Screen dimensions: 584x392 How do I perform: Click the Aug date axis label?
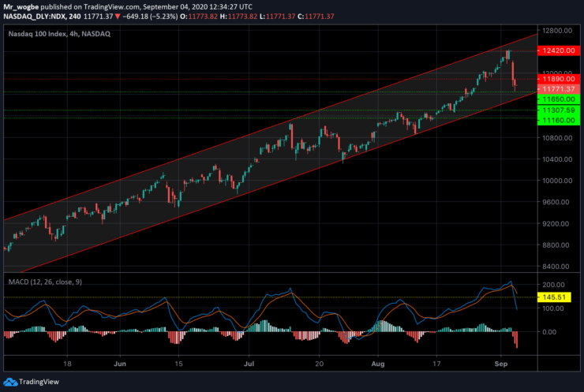point(378,364)
